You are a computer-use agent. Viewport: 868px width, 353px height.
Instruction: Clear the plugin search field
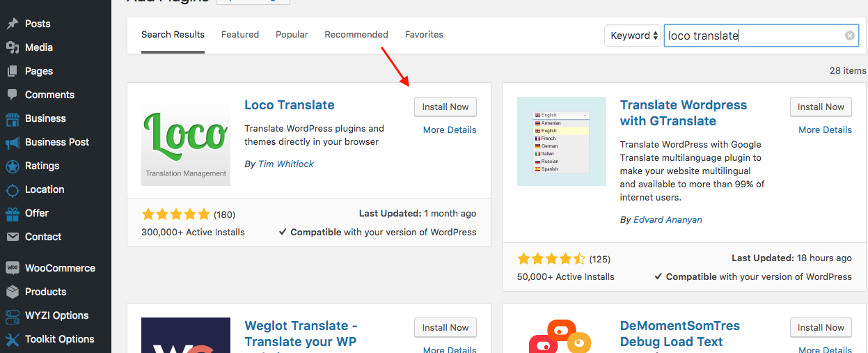tap(850, 36)
